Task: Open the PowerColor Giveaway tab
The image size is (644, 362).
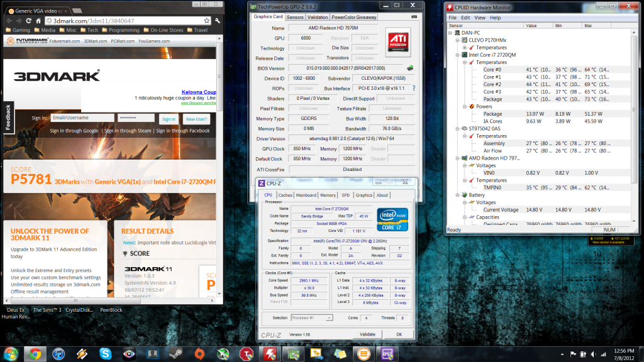Action: (353, 17)
